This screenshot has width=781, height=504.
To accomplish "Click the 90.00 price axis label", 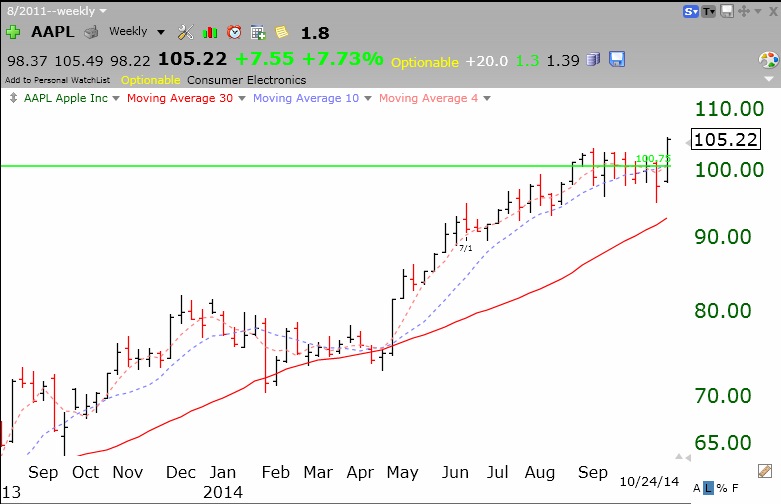I will point(723,237).
